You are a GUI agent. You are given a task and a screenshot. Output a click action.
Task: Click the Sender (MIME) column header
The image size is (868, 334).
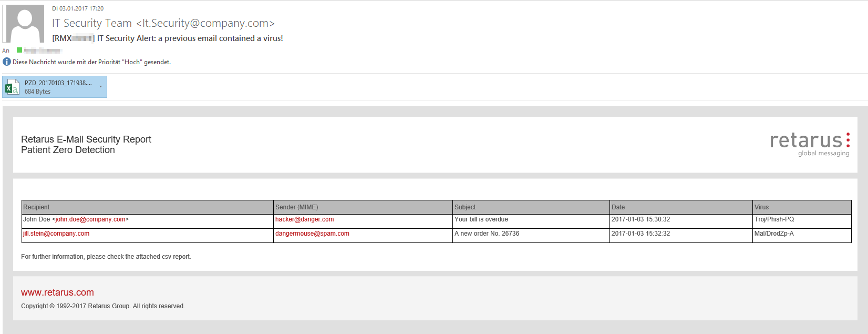click(x=297, y=207)
